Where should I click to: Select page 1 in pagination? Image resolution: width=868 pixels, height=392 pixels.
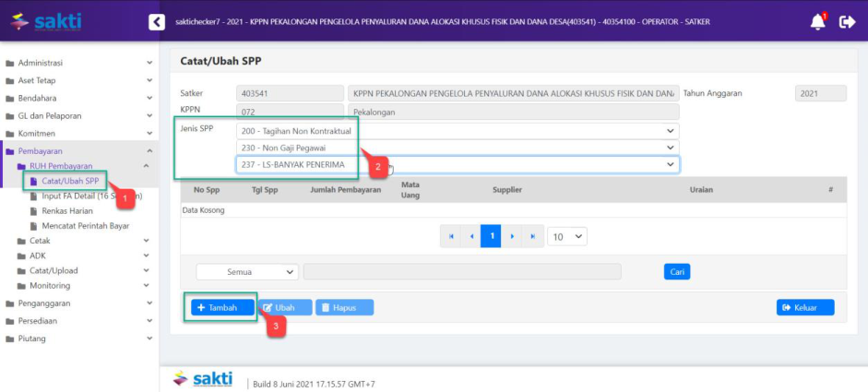pyautogui.click(x=492, y=236)
